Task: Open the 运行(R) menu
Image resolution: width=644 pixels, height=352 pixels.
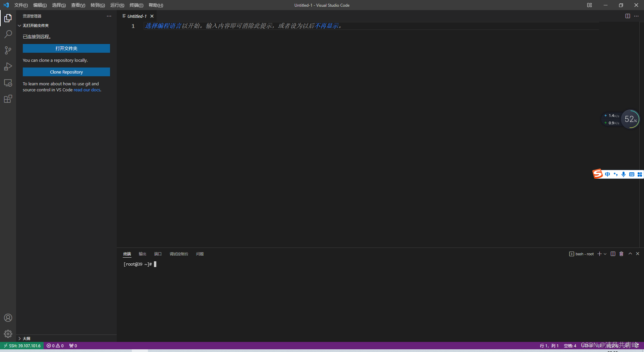Action: pos(117,5)
